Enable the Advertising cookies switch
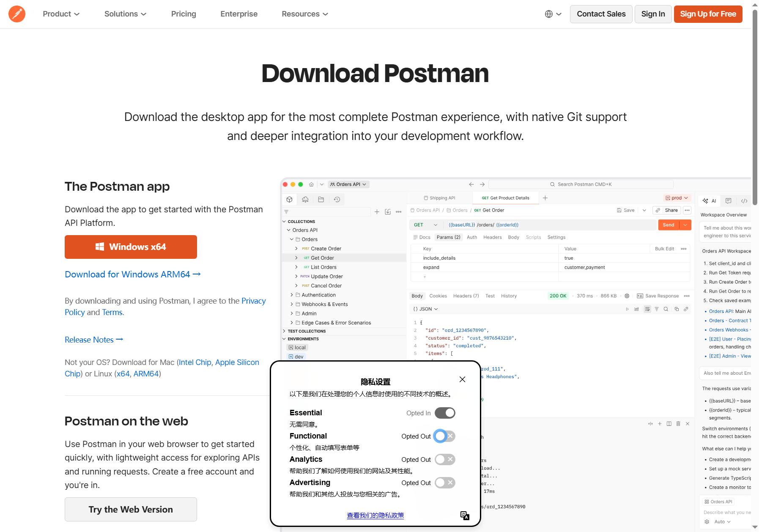 point(445,483)
